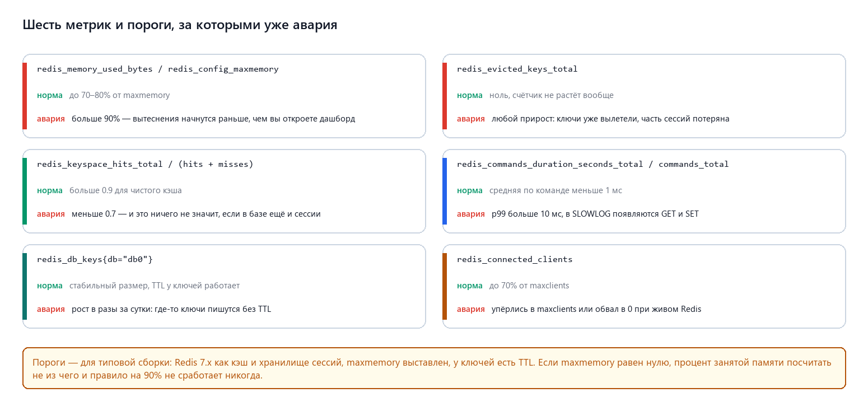Screen dimensions: 868x411
Task: Click 'больше 0.9 для чистого кэша' text
Action: click(x=125, y=190)
